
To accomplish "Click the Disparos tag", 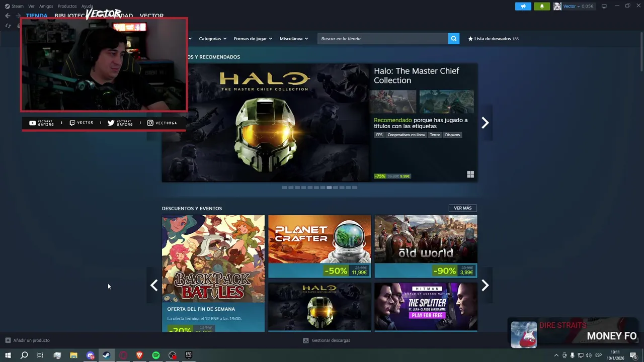I will click(452, 135).
